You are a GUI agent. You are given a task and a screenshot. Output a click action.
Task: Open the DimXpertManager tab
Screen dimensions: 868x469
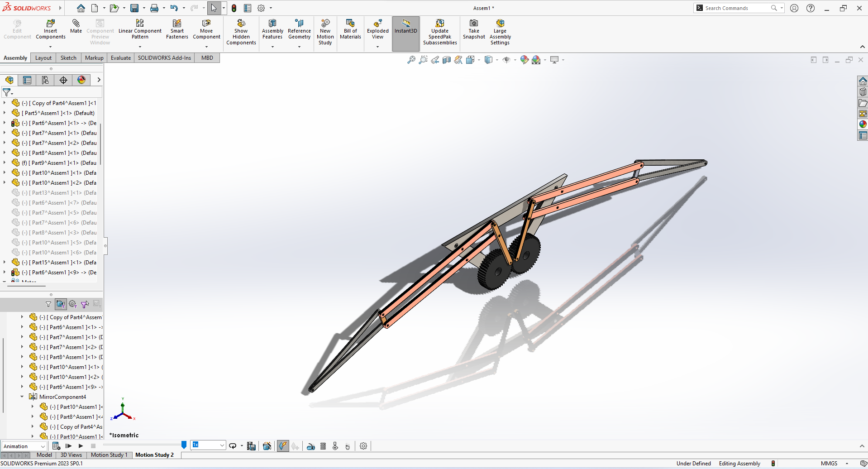63,80
